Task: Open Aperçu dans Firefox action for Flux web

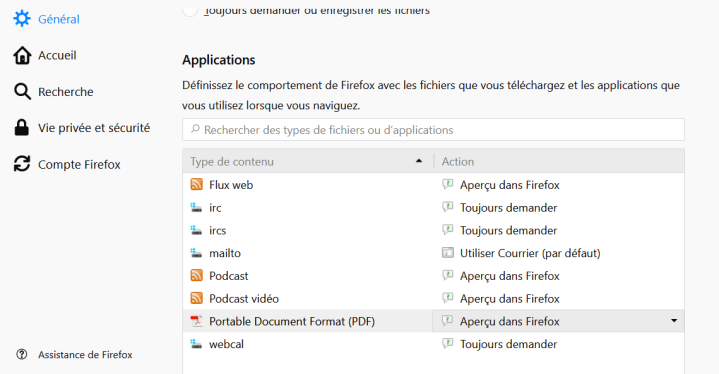Action: 509,185
